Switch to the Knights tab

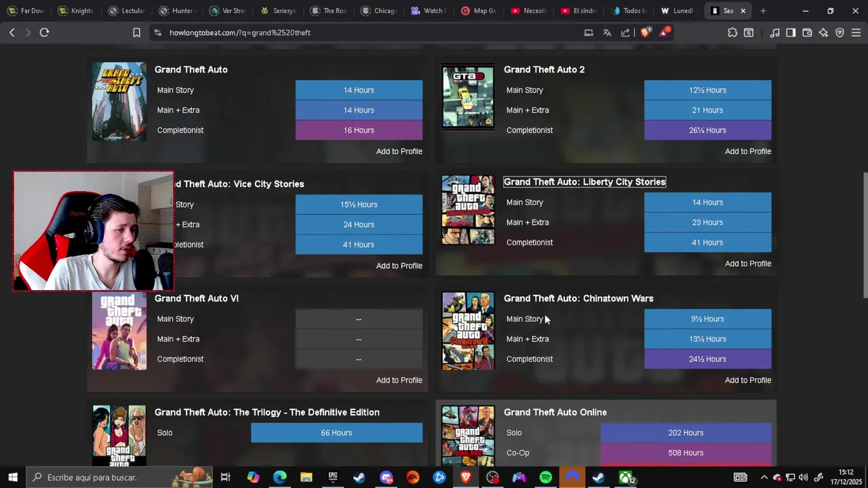[76, 11]
